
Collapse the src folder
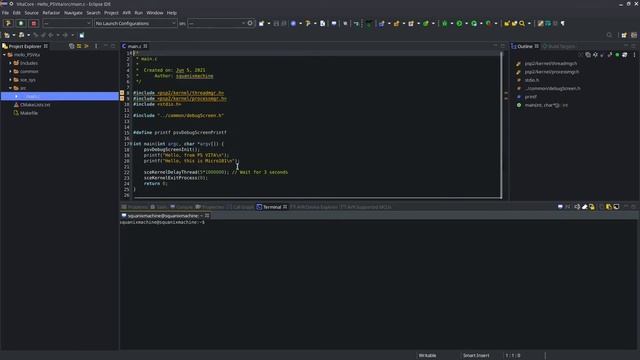click(x=10, y=88)
